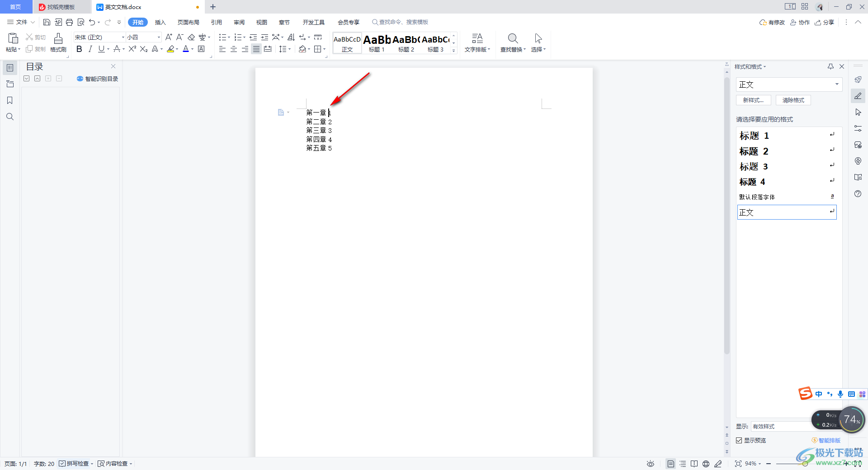868x470 pixels.
Task: Toggle Outline view mode in status bar
Action: [x=683, y=464]
